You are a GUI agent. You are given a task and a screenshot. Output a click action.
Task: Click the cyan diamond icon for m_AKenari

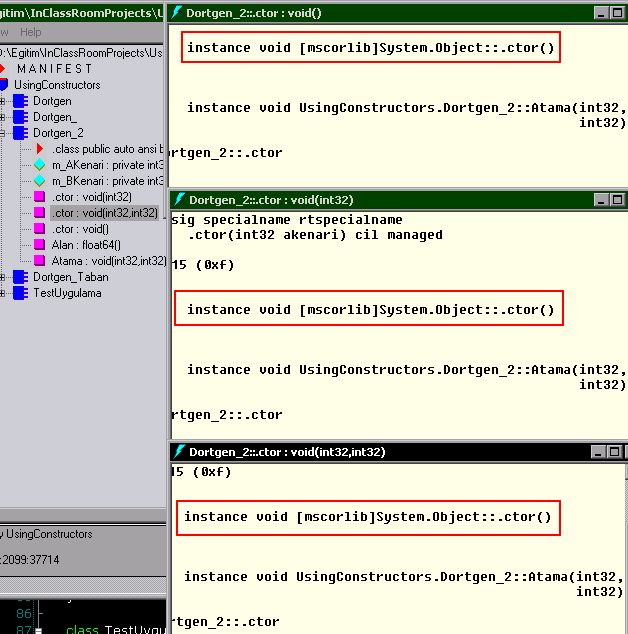[40, 165]
